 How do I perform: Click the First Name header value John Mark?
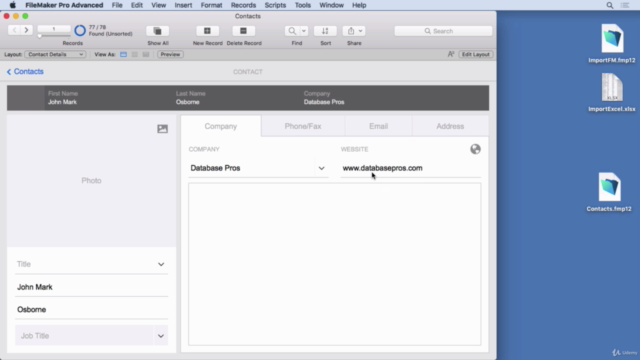click(x=62, y=102)
